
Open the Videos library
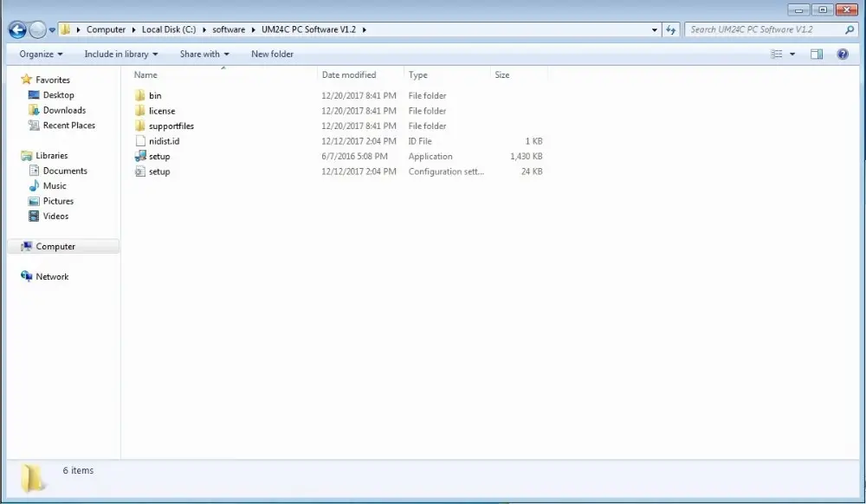55,216
